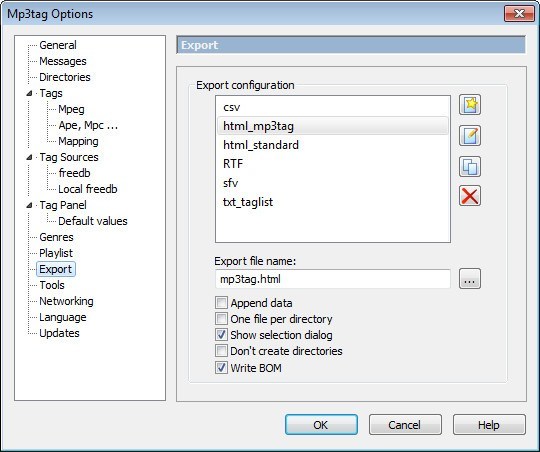Click the Cancel button

tap(405, 425)
